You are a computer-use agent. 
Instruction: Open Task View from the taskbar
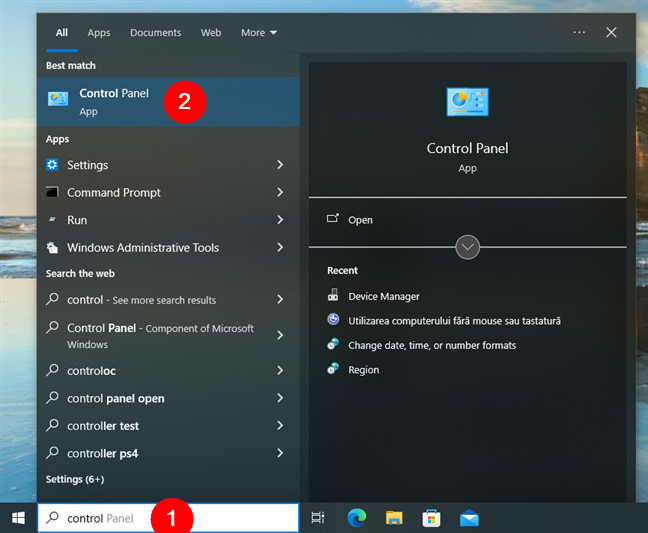point(318,518)
